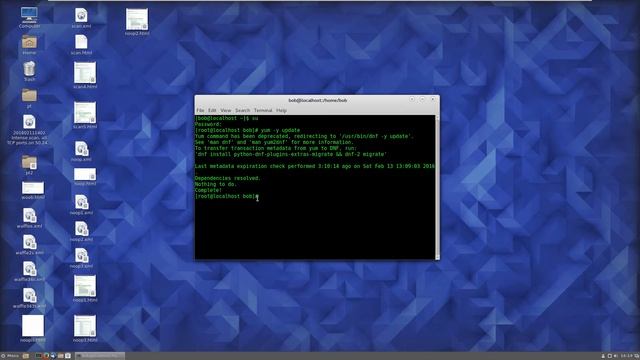
Task: Select the noop3.xml file icon
Action: coord(81,256)
